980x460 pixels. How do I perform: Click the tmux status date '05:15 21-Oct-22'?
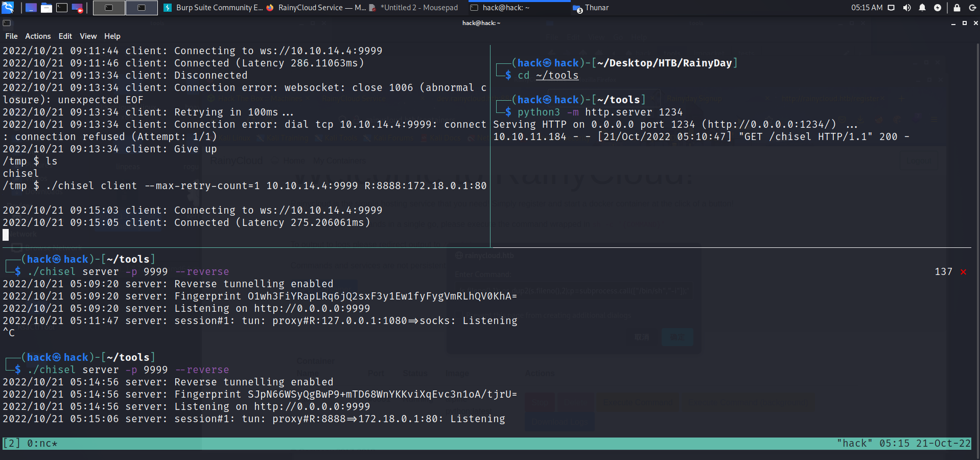(925, 443)
